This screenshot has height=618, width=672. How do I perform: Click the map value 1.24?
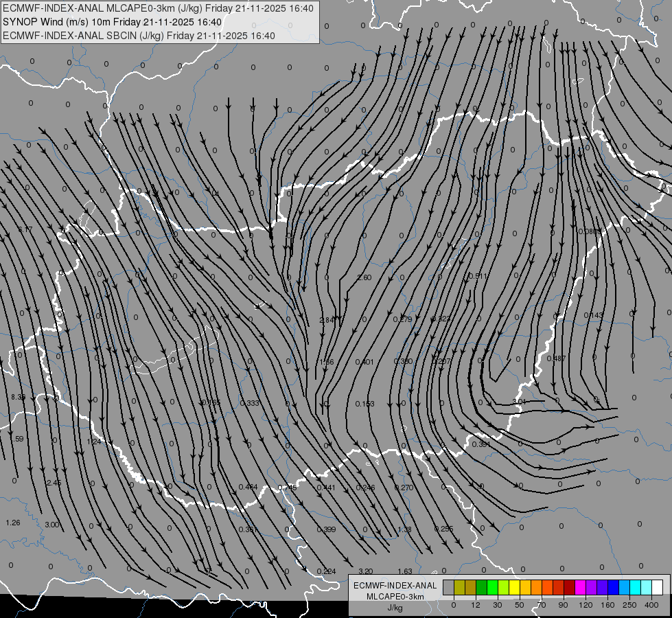(94, 442)
